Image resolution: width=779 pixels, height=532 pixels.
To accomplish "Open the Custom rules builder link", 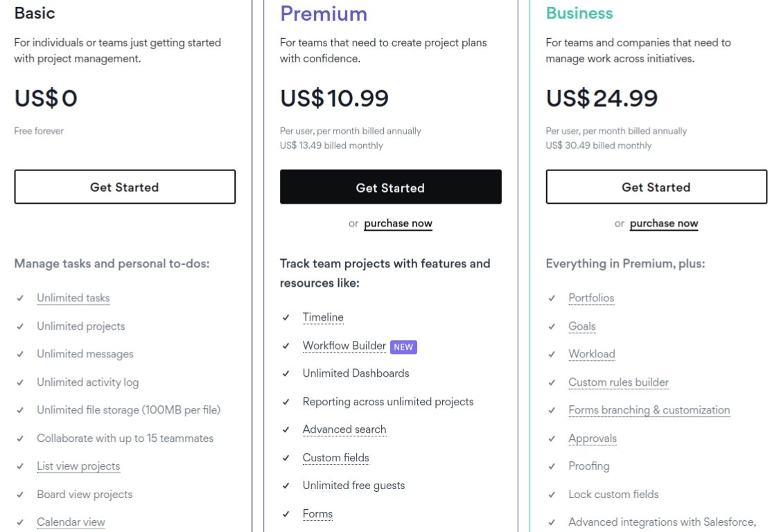I will click(618, 382).
